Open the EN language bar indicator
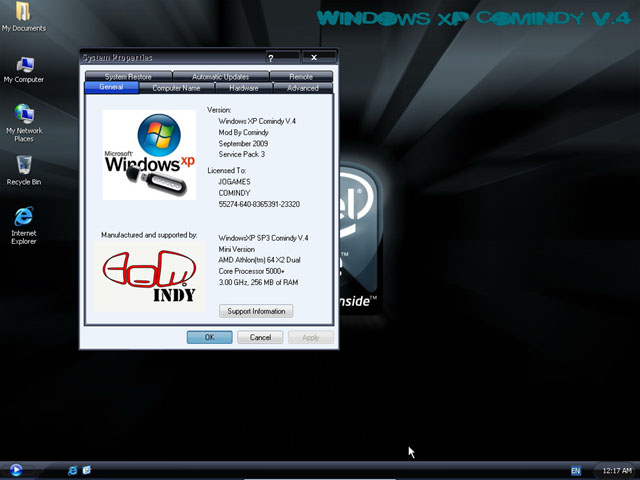Screen dimensions: 640x480 576,471
